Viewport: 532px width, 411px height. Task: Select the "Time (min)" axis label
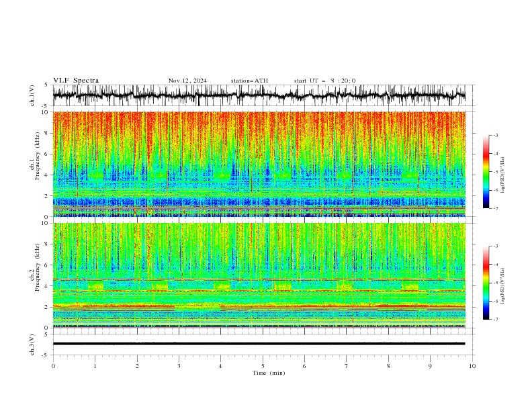[269, 373]
